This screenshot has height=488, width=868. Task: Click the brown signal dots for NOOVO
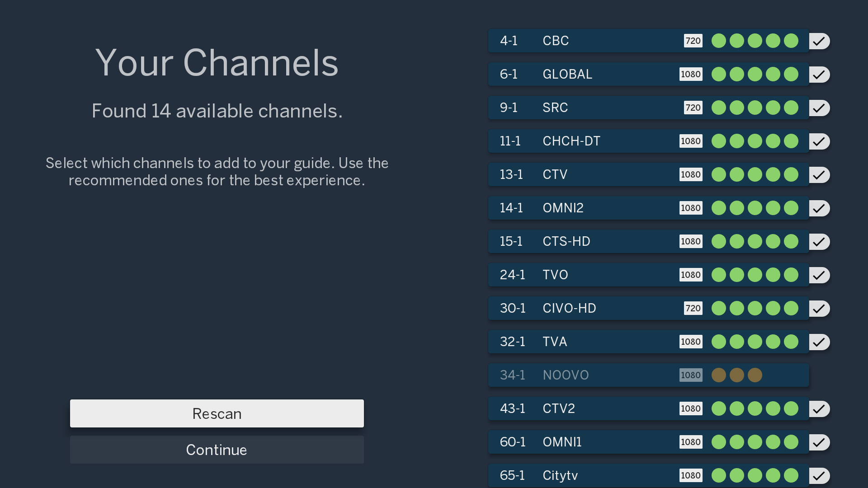[737, 375]
